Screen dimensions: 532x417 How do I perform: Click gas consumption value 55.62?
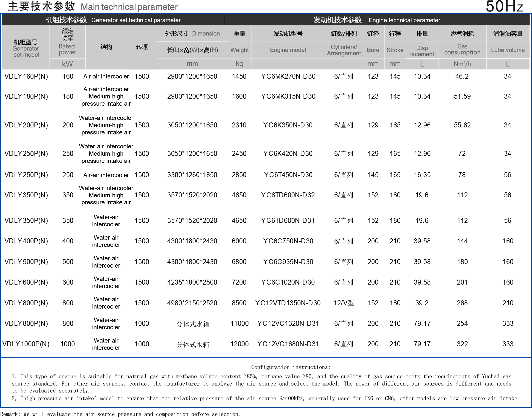coord(462,125)
